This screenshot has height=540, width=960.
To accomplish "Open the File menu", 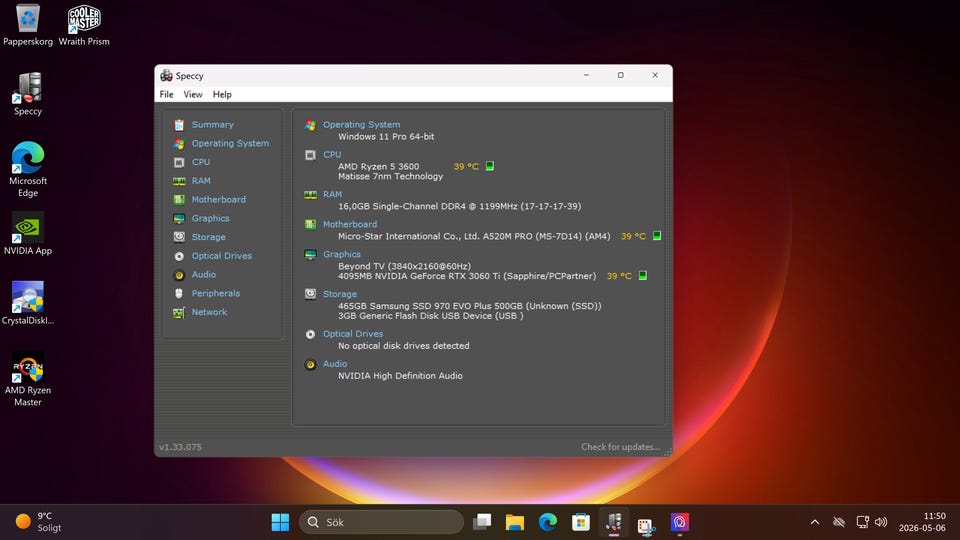I will click(x=167, y=94).
